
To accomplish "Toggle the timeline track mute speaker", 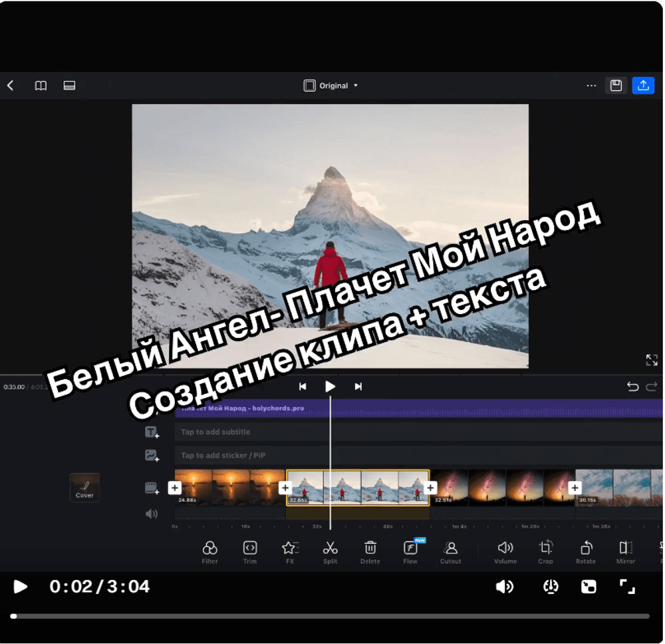I will point(152,514).
